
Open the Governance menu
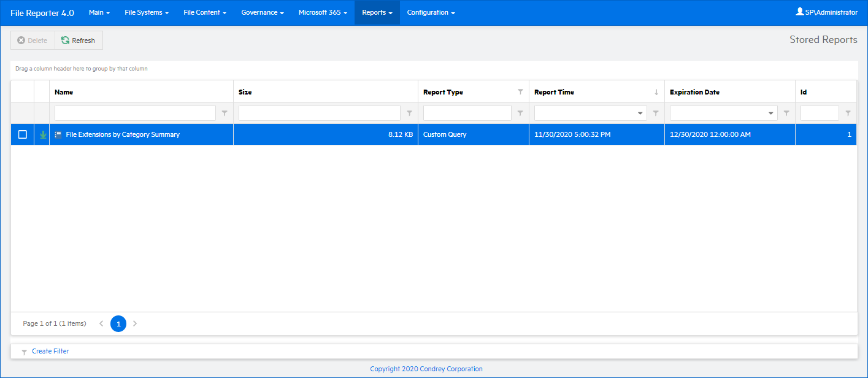point(263,12)
